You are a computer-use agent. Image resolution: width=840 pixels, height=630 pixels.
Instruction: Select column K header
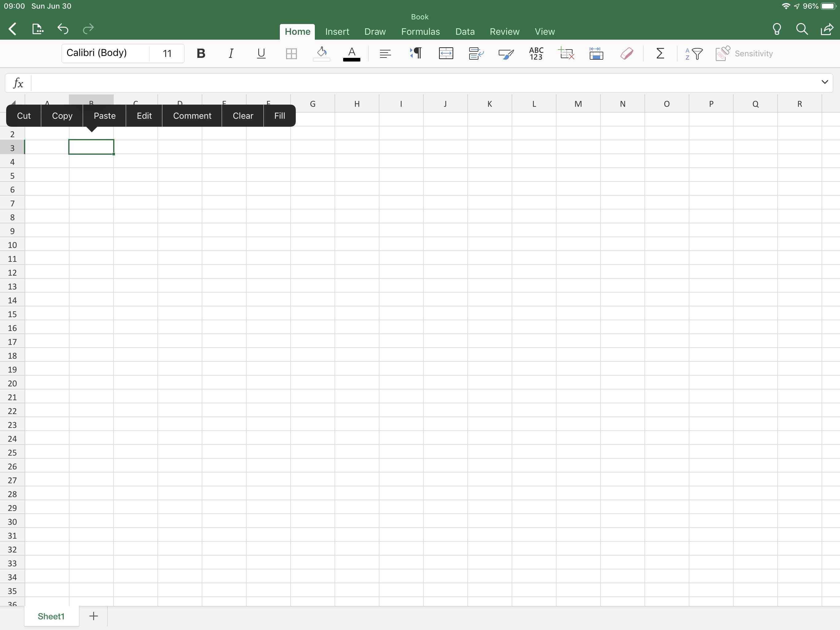[489, 104]
